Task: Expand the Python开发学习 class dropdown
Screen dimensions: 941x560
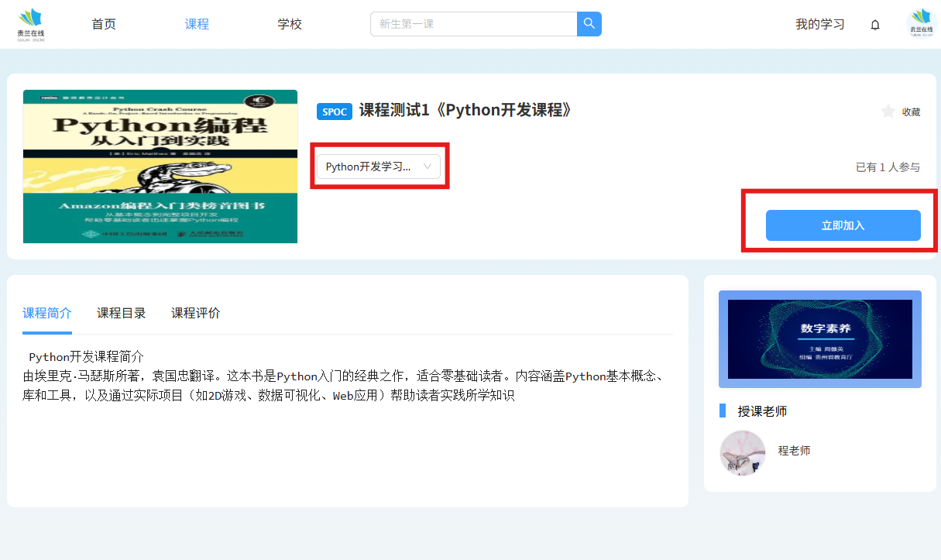Action: 379,167
